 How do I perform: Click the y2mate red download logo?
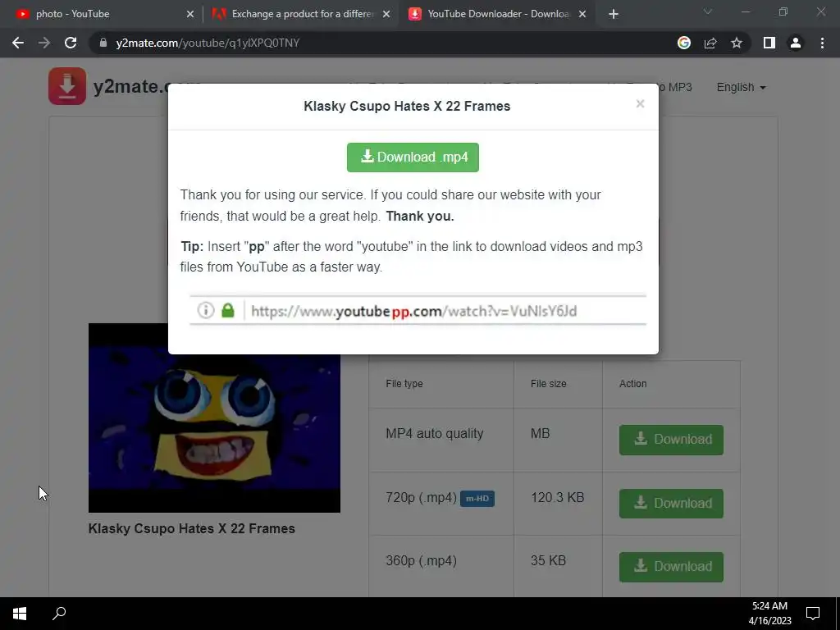pos(67,85)
